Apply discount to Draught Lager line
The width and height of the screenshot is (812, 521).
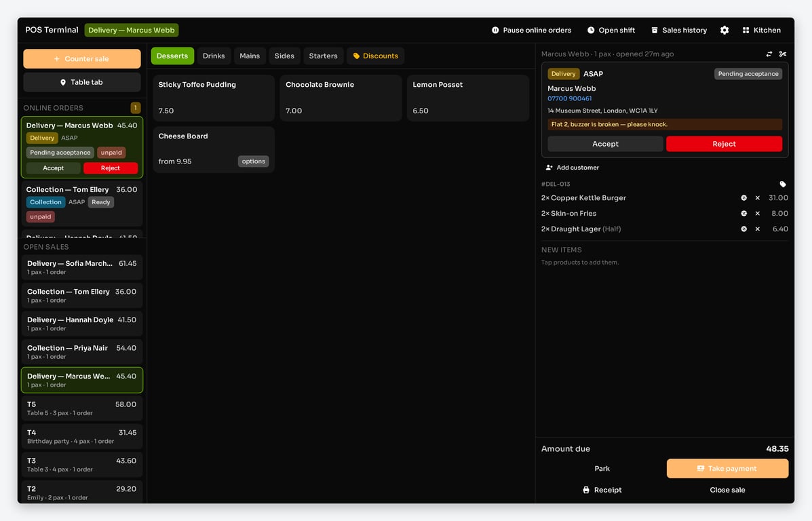click(743, 229)
